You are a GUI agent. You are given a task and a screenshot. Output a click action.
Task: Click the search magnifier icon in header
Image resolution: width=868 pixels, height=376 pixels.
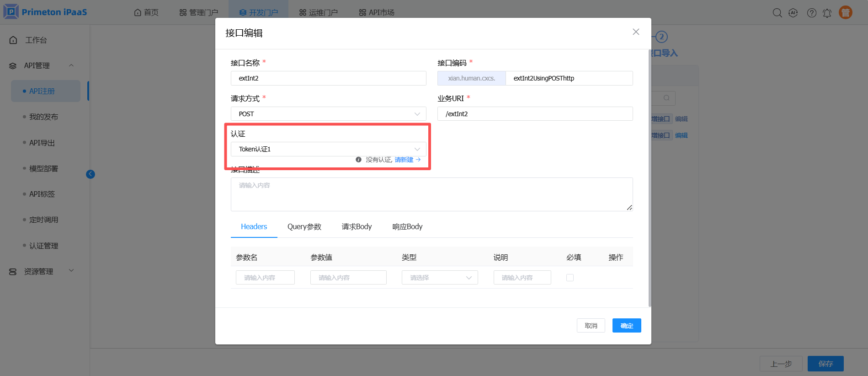[x=777, y=13]
